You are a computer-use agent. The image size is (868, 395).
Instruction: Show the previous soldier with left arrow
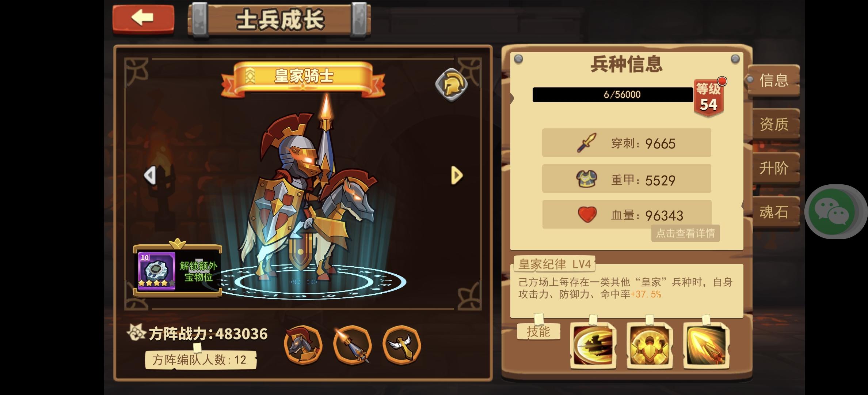(150, 176)
